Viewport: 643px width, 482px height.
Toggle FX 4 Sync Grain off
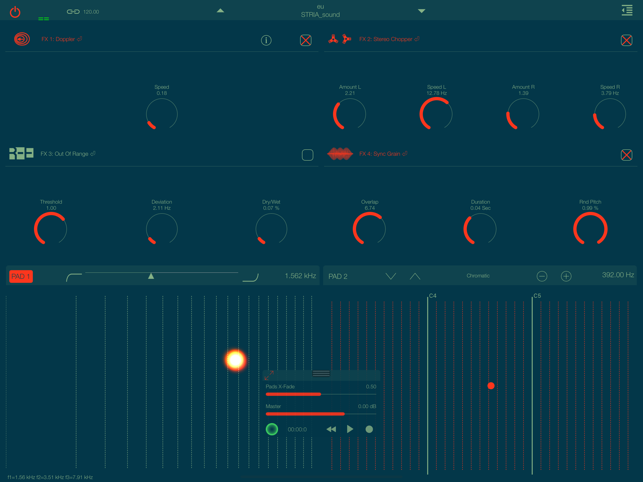tap(626, 155)
